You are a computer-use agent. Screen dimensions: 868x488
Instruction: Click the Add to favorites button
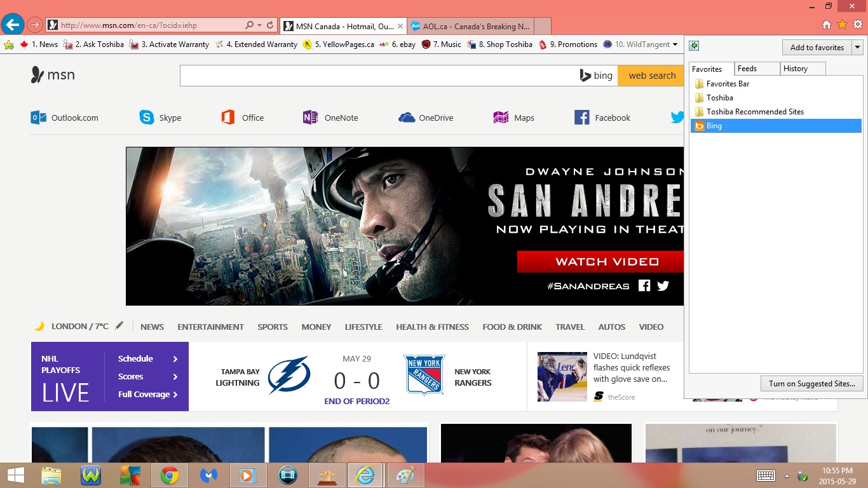point(817,47)
